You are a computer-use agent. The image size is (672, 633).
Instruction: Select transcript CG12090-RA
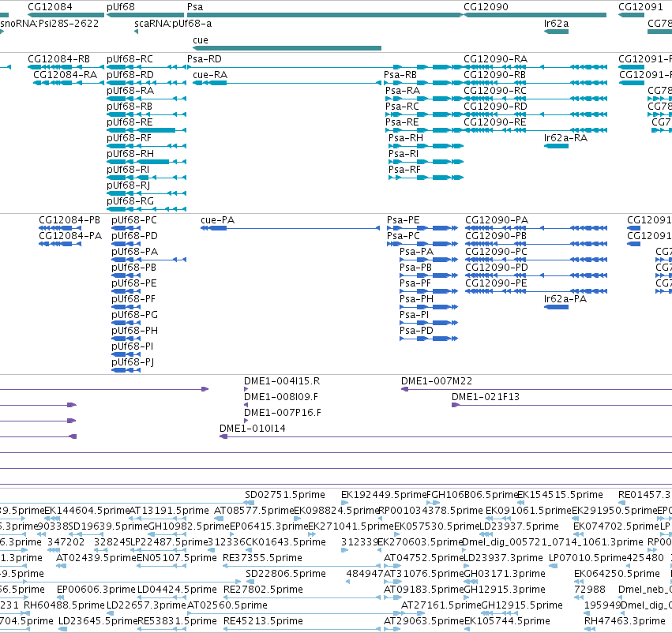pyautogui.click(x=535, y=67)
